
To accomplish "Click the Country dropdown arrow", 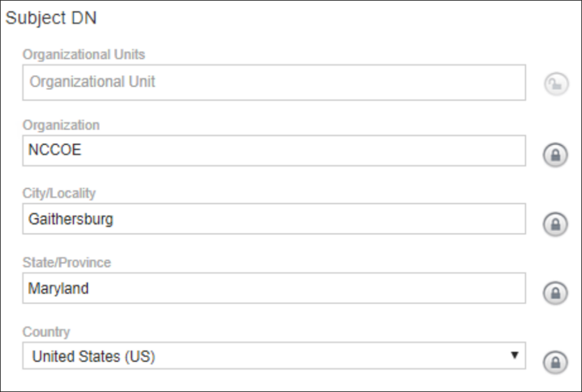I will (514, 355).
